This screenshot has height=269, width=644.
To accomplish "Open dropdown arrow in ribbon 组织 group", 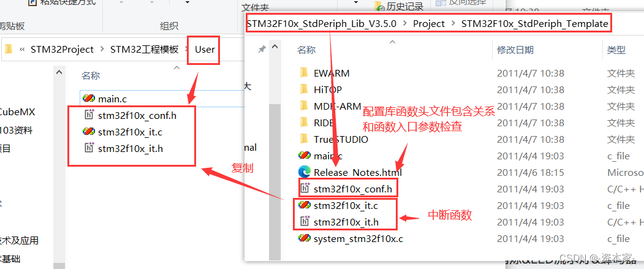I will coord(188,2).
